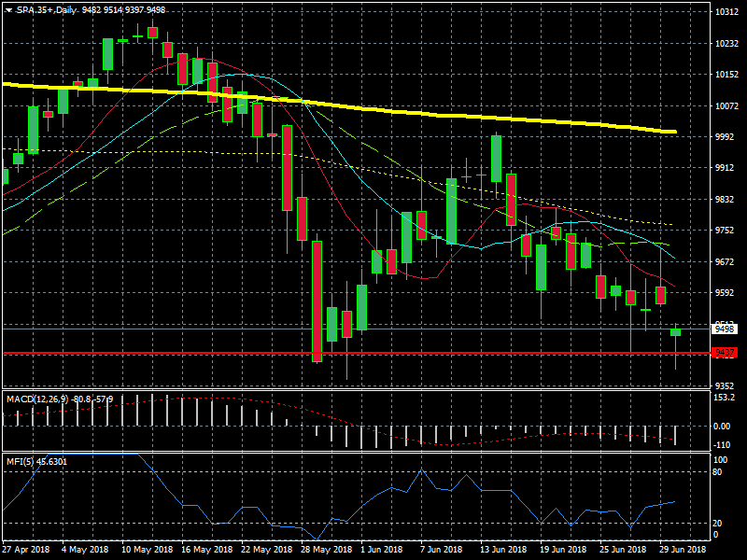Click the white 9498 current price tag

725,329
